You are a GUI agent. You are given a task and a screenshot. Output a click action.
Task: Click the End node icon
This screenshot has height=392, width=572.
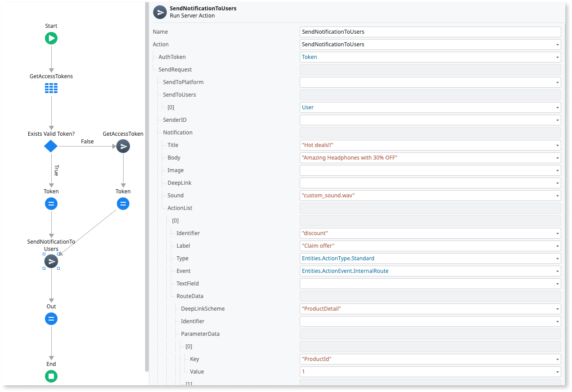[51, 376]
